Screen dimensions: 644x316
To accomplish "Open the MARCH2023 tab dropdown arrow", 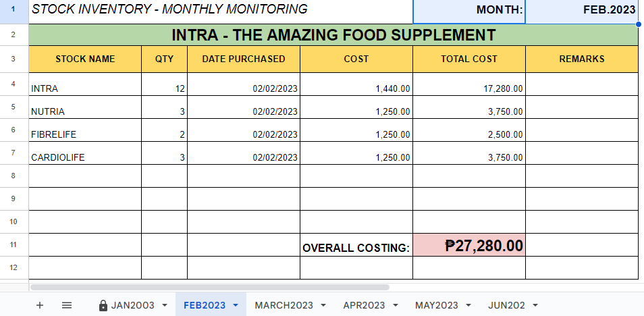I will 323,305.
